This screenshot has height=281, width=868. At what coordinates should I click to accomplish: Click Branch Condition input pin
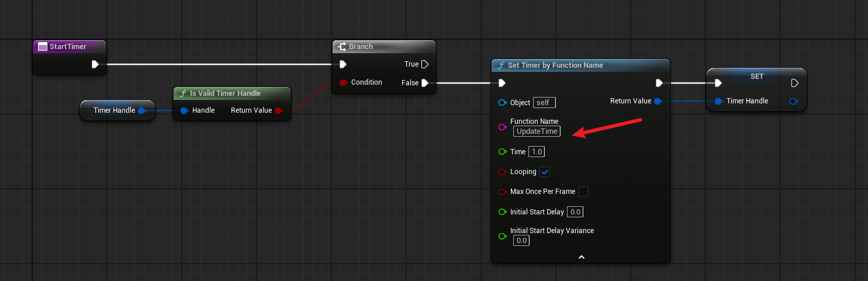pos(343,82)
